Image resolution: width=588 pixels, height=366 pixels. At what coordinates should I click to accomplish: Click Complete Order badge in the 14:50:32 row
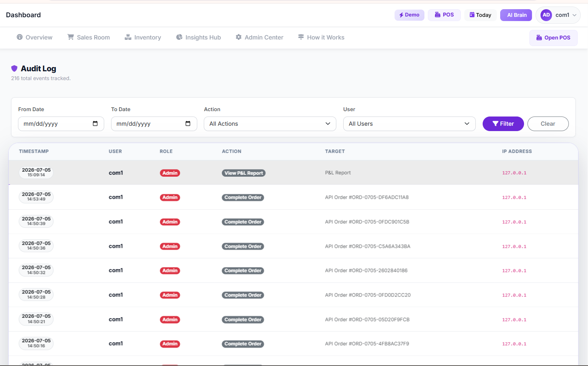tap(243, 271)
